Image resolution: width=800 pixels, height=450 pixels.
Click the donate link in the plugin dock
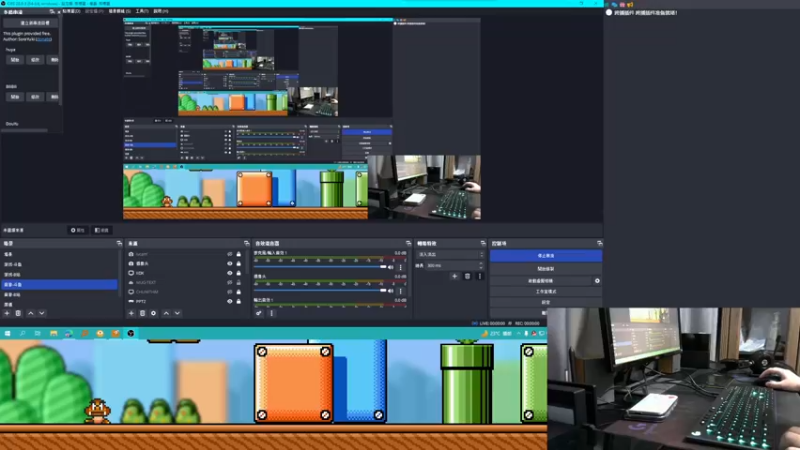click(x=44, y=39)
